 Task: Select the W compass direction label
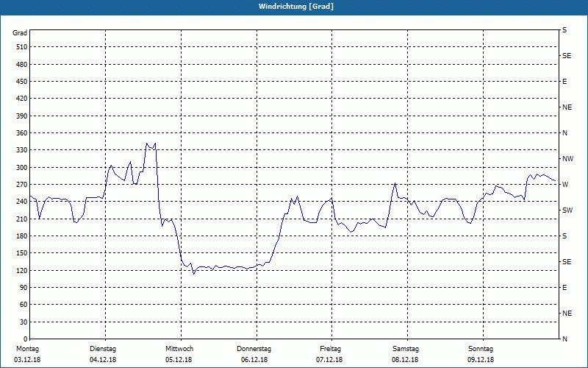point(565,185)
